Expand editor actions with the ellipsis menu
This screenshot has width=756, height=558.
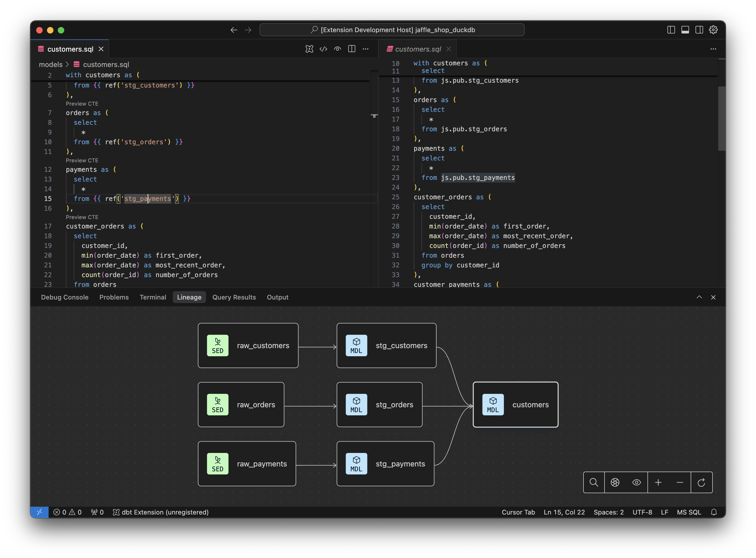point(366,49)
